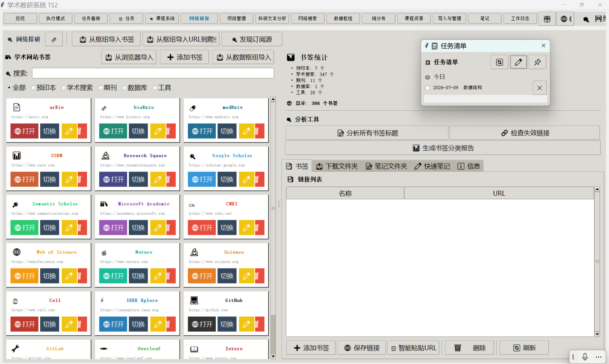Check the 2026-07-09 数据结构 task checkbox
609x364 pixels.
427,88
